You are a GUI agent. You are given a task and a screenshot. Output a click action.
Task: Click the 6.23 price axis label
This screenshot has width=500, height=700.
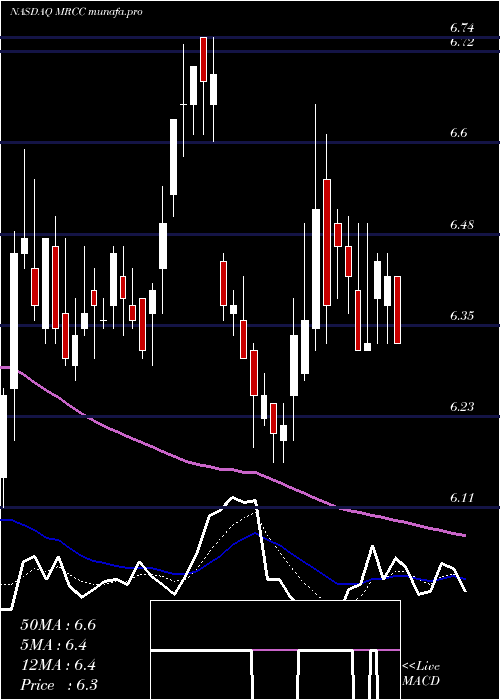(462, 407)
